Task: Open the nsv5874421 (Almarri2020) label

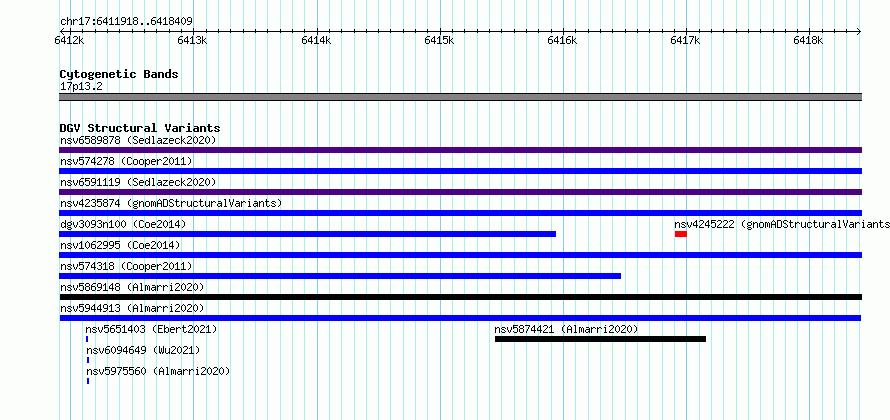Action: coord(566,329)
